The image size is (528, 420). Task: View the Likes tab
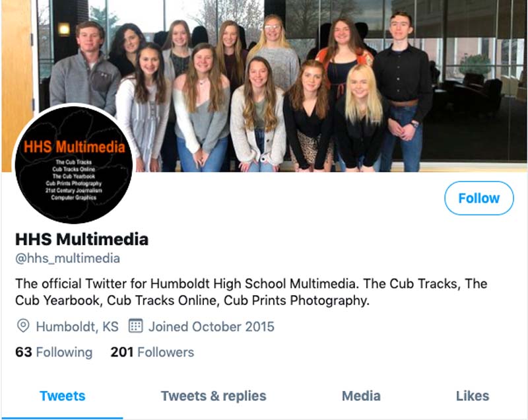click(473, 396)
